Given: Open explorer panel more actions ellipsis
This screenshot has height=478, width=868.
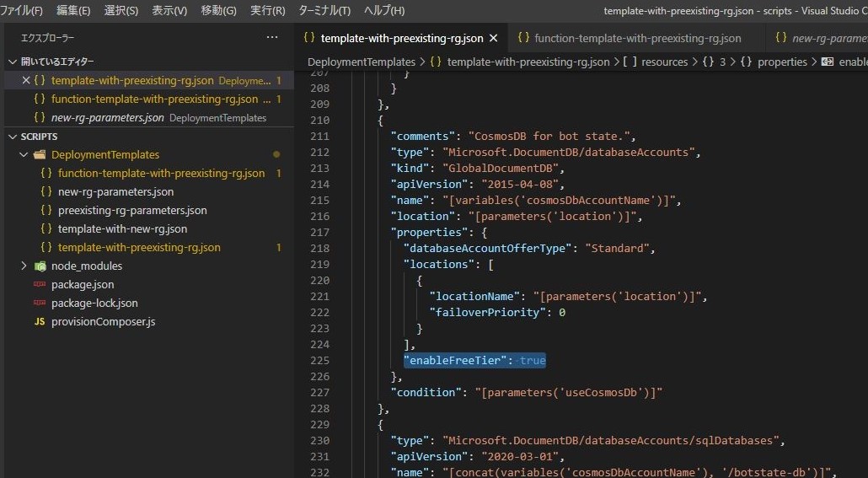Looking at the screenshot, I should coord(272,38).
